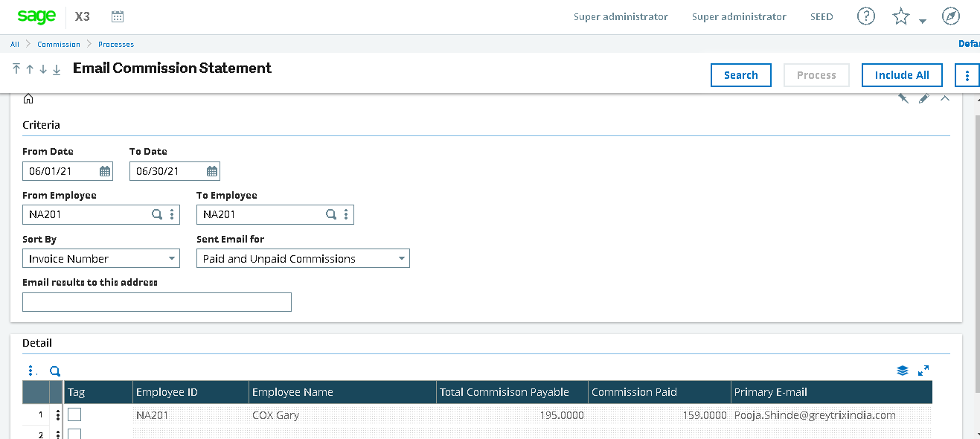Pin the Criteria panel with the pin icon

(x=903, y=97)
